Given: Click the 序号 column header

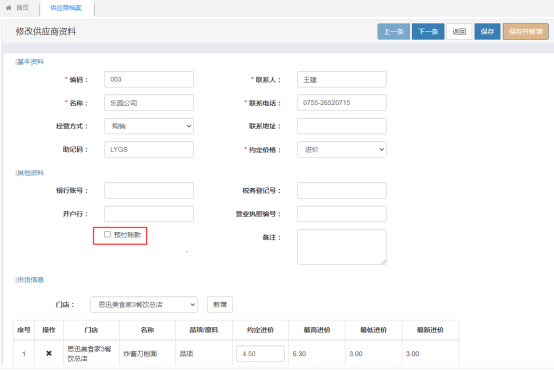Looking at the screenshot, I should (24, 330).
